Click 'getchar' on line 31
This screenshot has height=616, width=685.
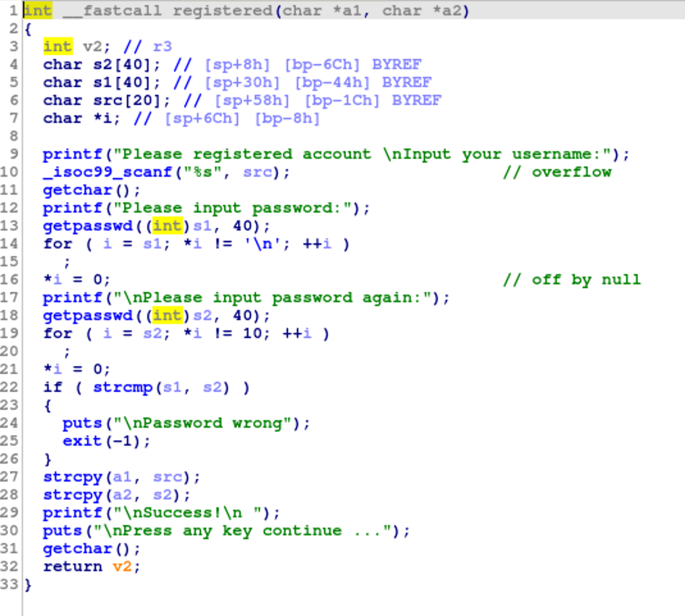coord(77,548)
